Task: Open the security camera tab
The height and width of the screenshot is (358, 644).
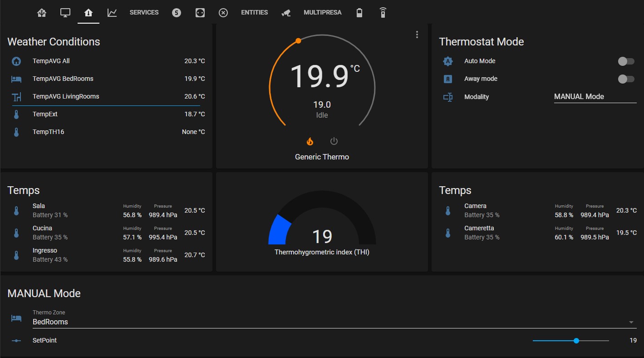Action: click(286, 13)
